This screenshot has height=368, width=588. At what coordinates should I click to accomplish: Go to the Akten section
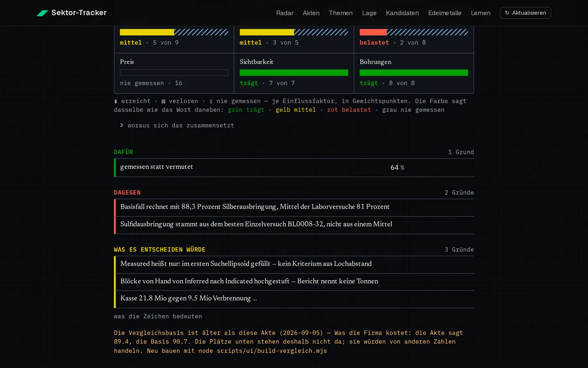[x=311, y=13]
